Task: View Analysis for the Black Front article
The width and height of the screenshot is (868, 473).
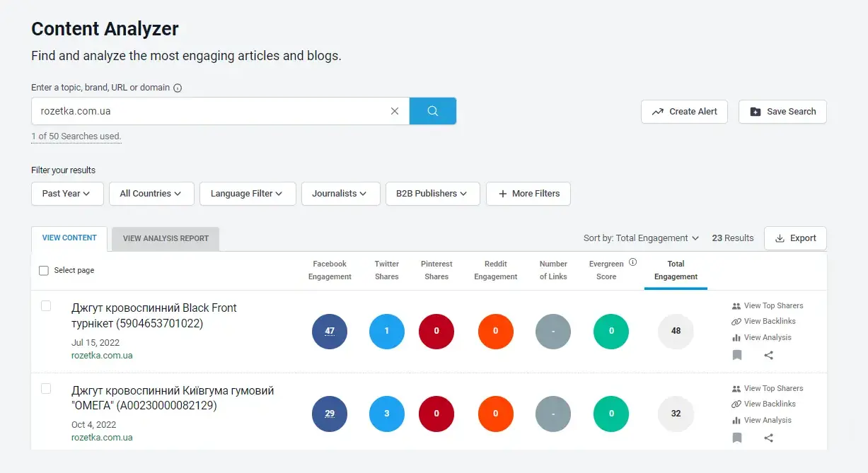Action: 761,338
